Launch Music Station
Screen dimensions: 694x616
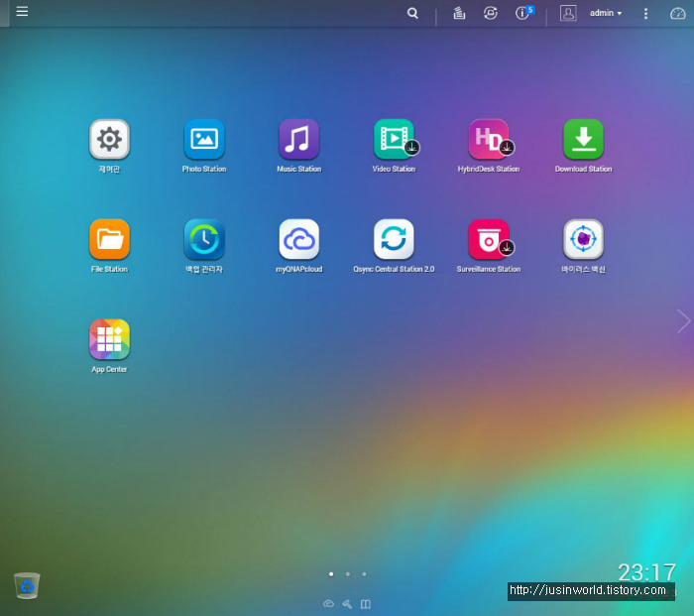click(x=298, y=139)
